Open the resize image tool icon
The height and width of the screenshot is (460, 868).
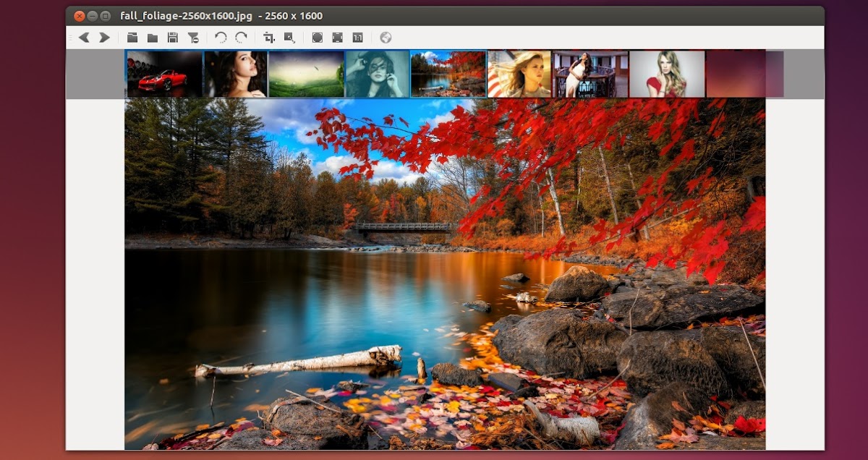[289, 38]
